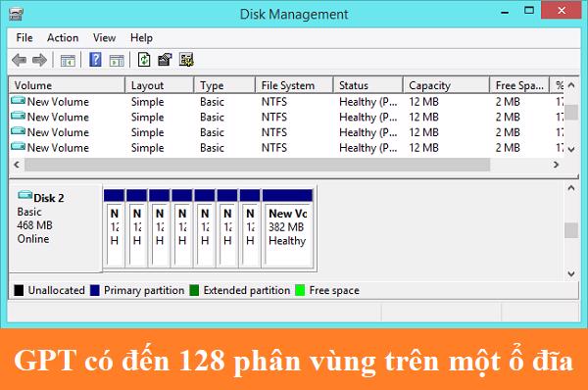Click the black Unallocated legend swatch
The height and width of the screenshot is (390, 588).
19,290
